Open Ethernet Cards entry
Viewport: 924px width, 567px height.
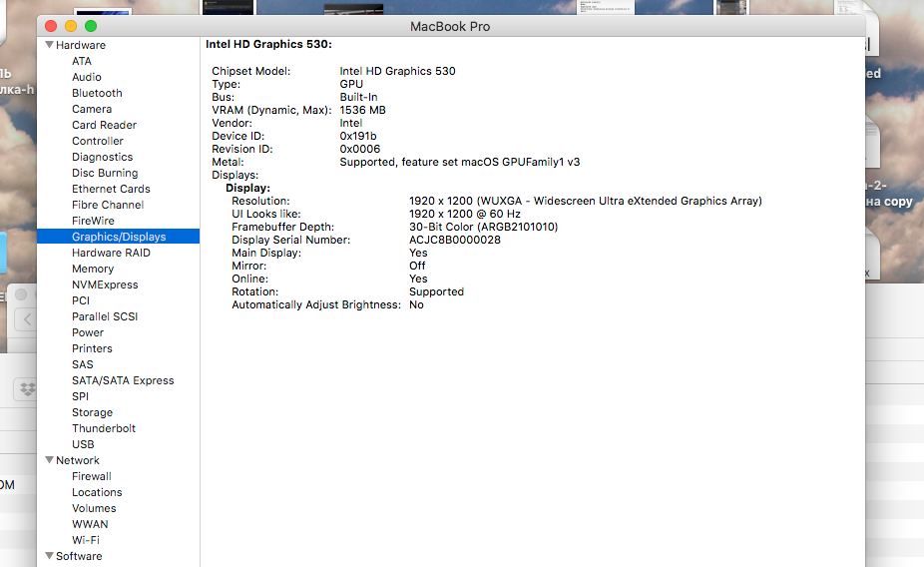tap(111, 189)
